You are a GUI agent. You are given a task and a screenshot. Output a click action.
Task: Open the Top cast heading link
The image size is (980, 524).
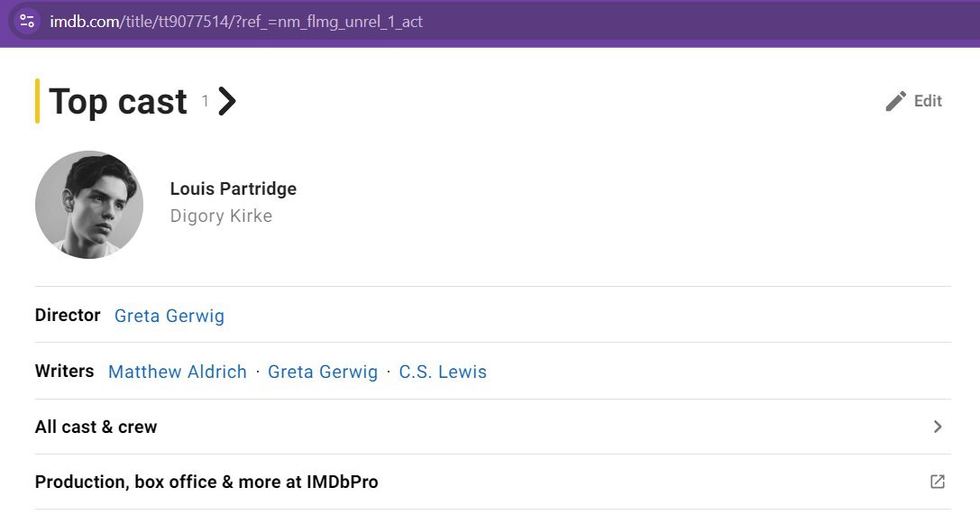coord(117,101)
